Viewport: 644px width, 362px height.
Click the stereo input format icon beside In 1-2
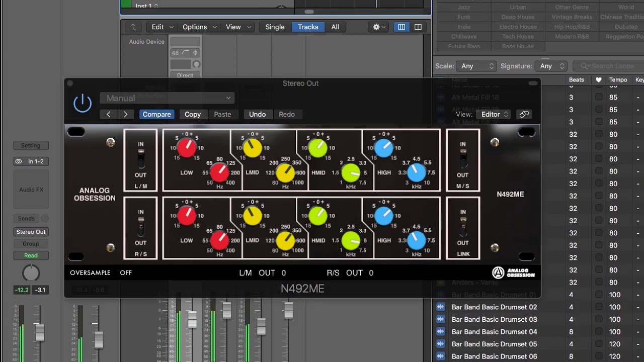coord(19,161)
